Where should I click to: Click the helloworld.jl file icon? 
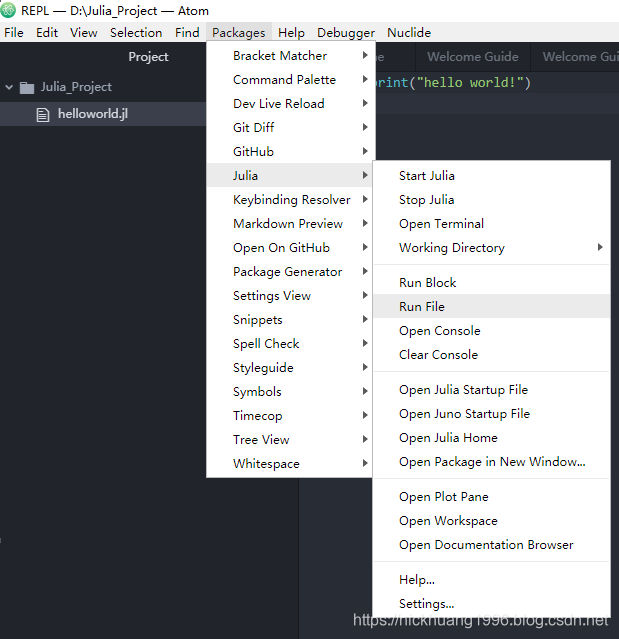tap(43, 115)
